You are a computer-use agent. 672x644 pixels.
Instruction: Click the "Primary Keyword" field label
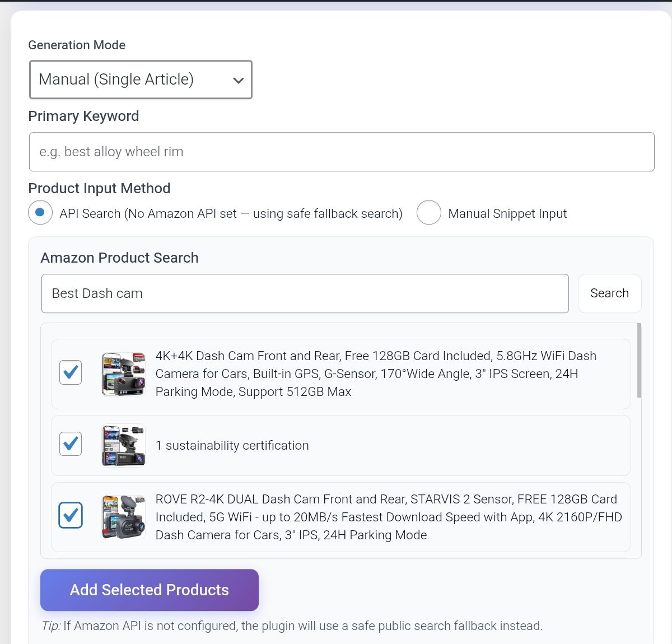[x=83, y=116]
